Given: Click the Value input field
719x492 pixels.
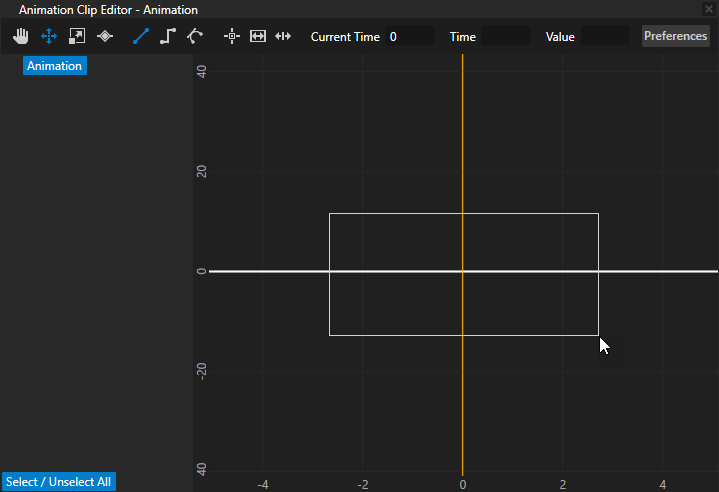Looking at the screenshot, I should click(x=604, y=36).
